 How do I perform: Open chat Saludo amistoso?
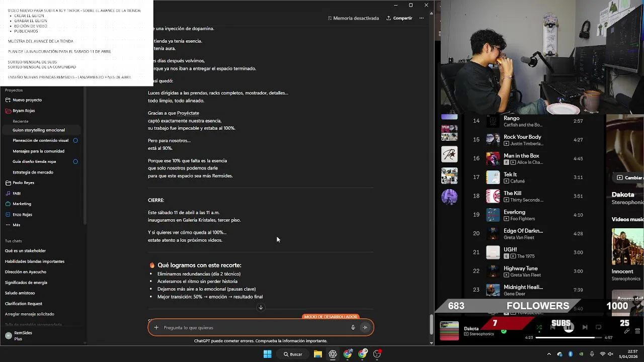coord(20,293)
